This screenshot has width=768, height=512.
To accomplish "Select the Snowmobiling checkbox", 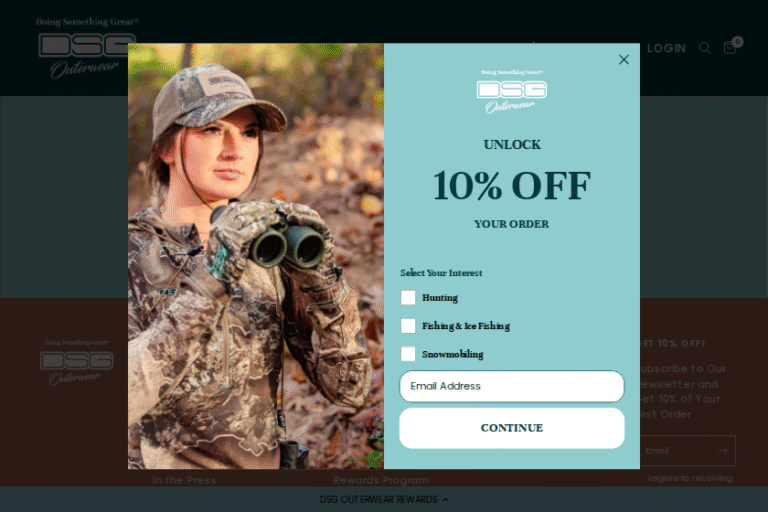I will point(408,354).
